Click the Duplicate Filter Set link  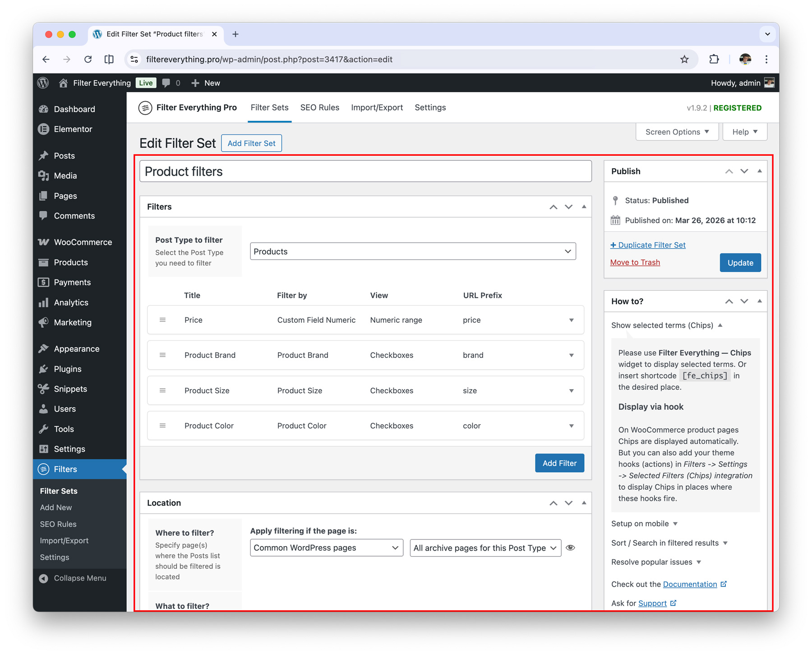[648, 245]
